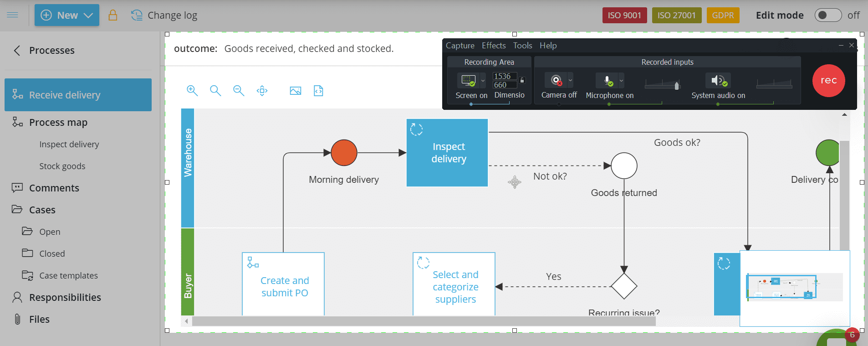
Task: Zoom in on the process diagram
Action: pos(192,91)
